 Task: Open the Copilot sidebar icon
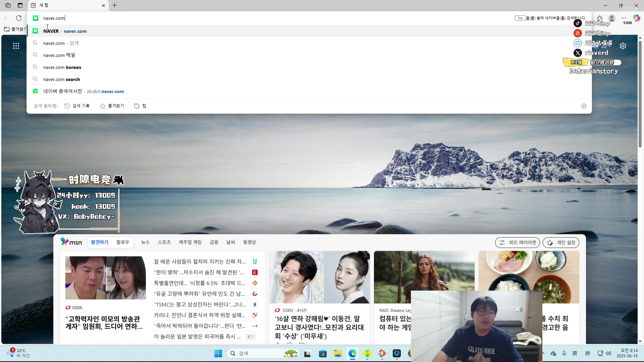click(x=636, y=18)
